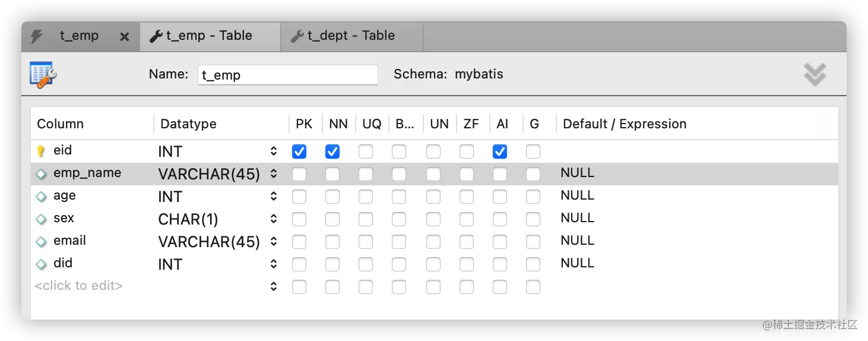Click the diamond icon next to emp_name
Viewport: 868px width, 341px height.
point(41,174)
